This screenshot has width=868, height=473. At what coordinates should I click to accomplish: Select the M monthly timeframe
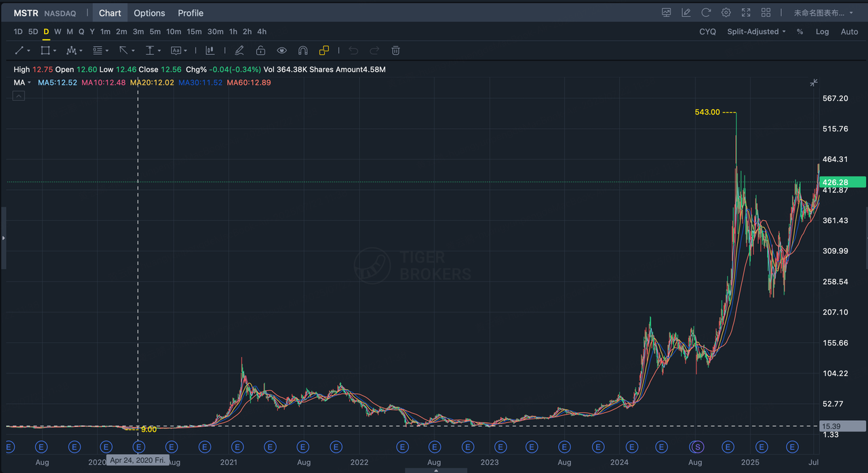coord(70,32)
